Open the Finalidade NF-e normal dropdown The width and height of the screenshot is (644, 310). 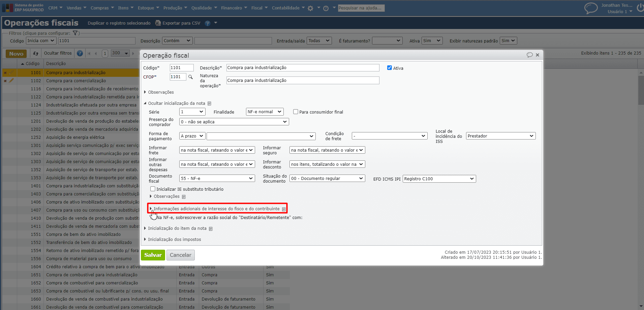click(x=265, y=112)
